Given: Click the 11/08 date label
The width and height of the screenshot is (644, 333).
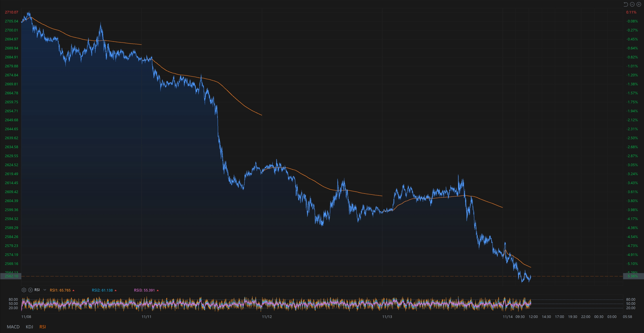Looking at the screenshot, I should pos(26,317).
